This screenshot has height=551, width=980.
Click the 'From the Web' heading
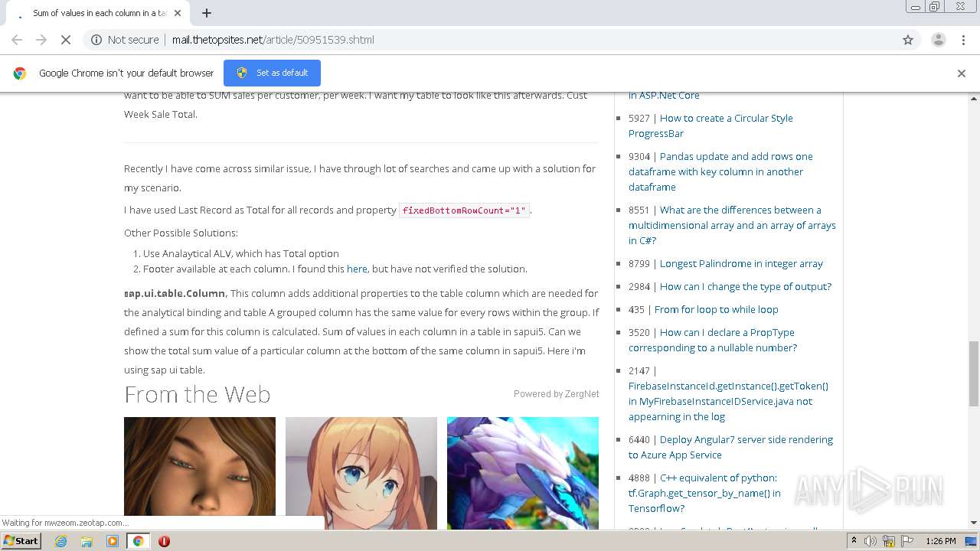[x=198, y=395]
